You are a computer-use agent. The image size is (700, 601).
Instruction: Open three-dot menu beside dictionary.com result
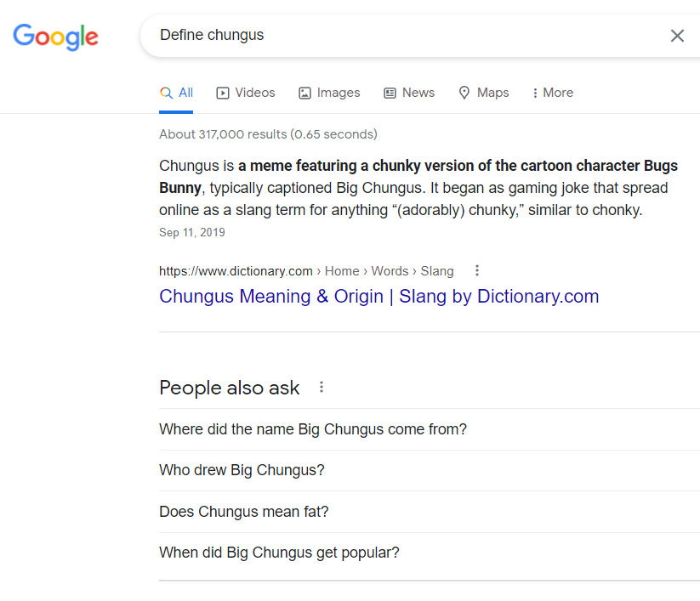pyautogui.click(x=477, y=270)
